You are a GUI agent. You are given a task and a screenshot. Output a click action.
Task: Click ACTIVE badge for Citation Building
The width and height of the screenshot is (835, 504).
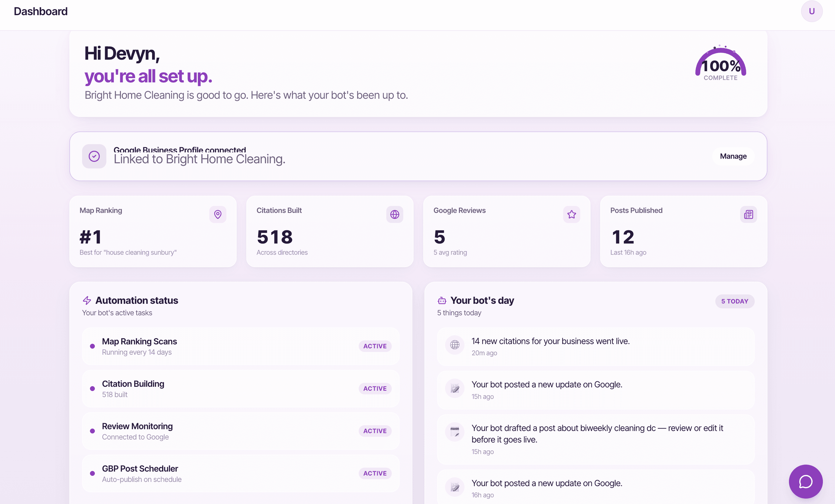(375, 389)
